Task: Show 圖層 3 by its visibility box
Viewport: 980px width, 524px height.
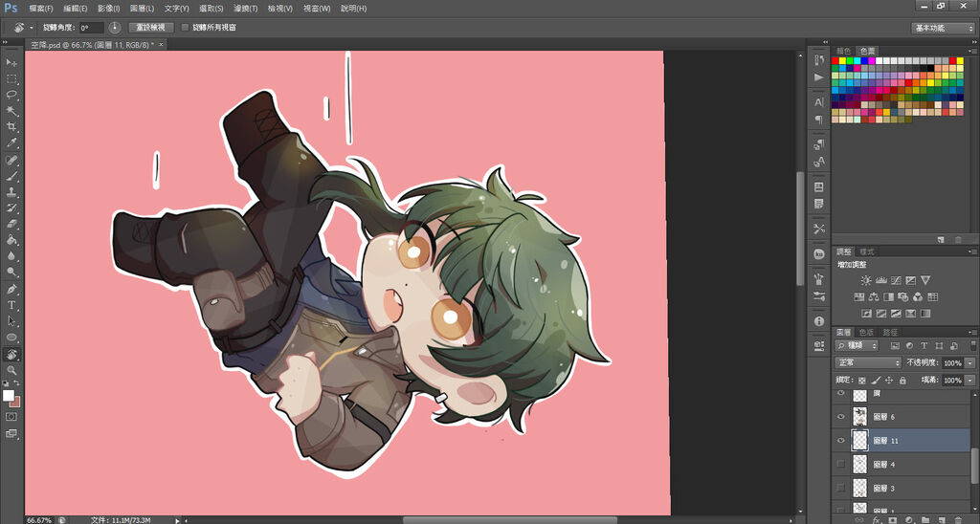Action: 840,488
